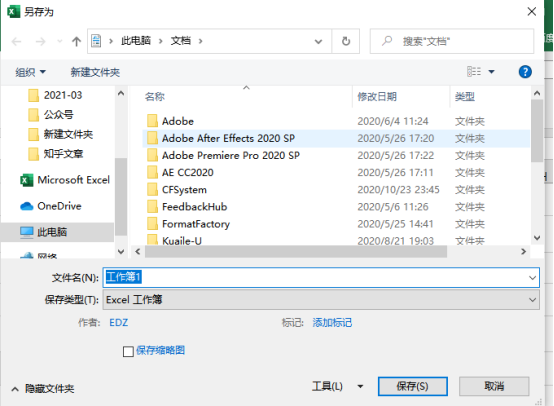Open the 保存类型 combo box
Image resolution: width=554 pixels, height=406 pixels.
pyautogui.click(x=321, y=300)
